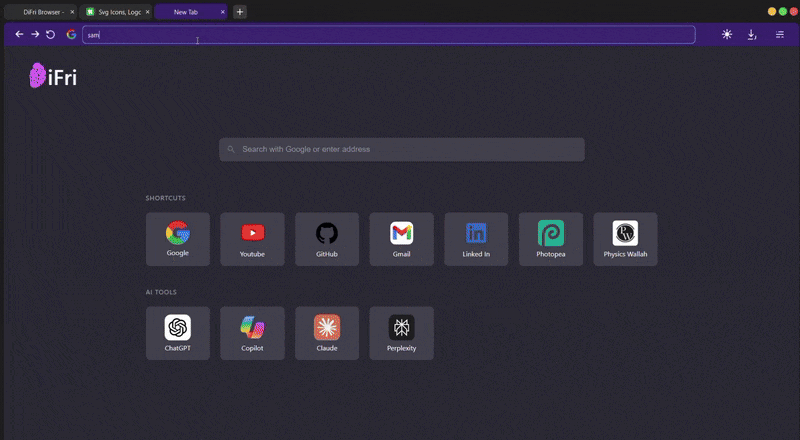Switch to the DiFri Browser tab
Viewport: 800px width, 440px height.
41,12
